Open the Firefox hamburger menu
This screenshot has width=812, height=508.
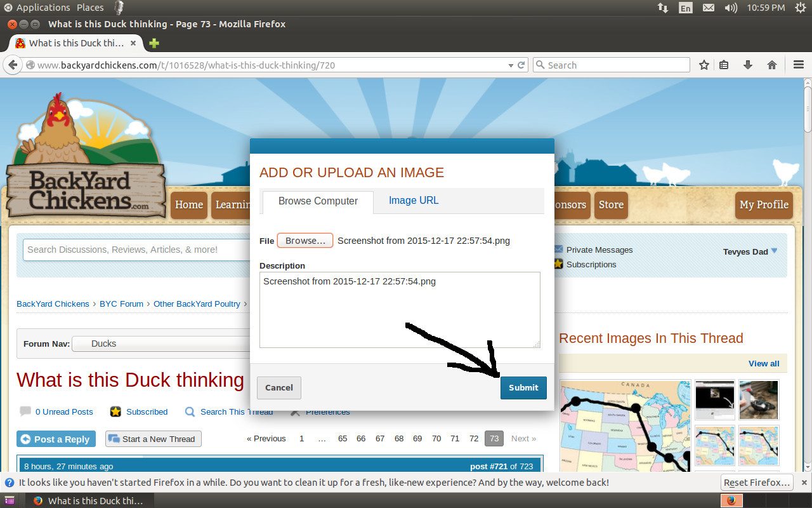click(x=799, y=65)
